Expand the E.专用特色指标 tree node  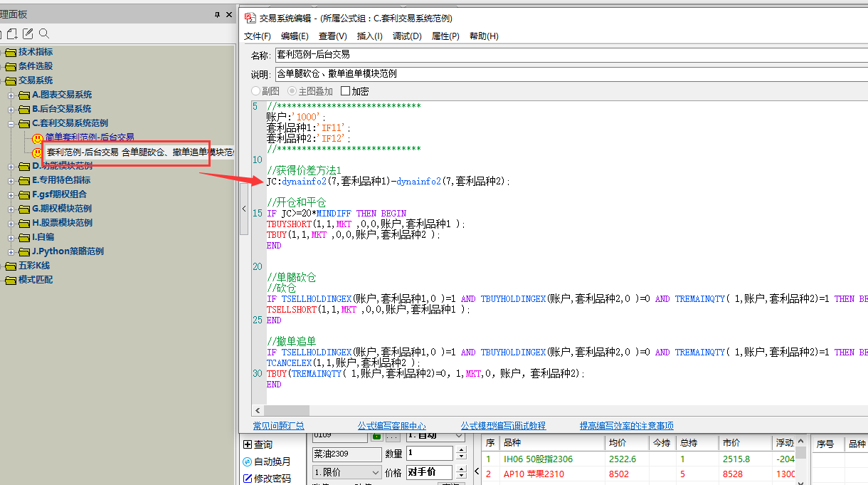pyautogui.click(x=11, y=180)
